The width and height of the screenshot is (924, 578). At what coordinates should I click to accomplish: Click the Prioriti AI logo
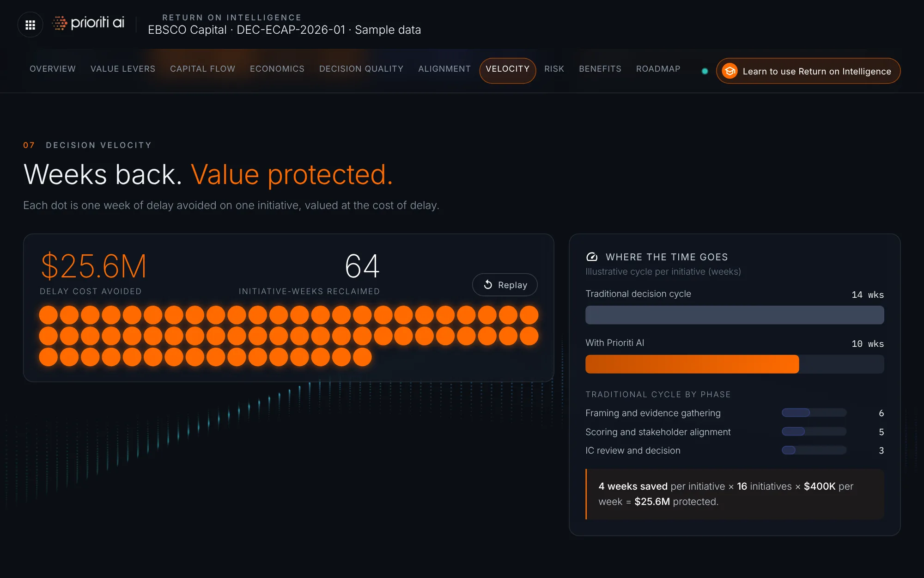click(x=88, y=23)
